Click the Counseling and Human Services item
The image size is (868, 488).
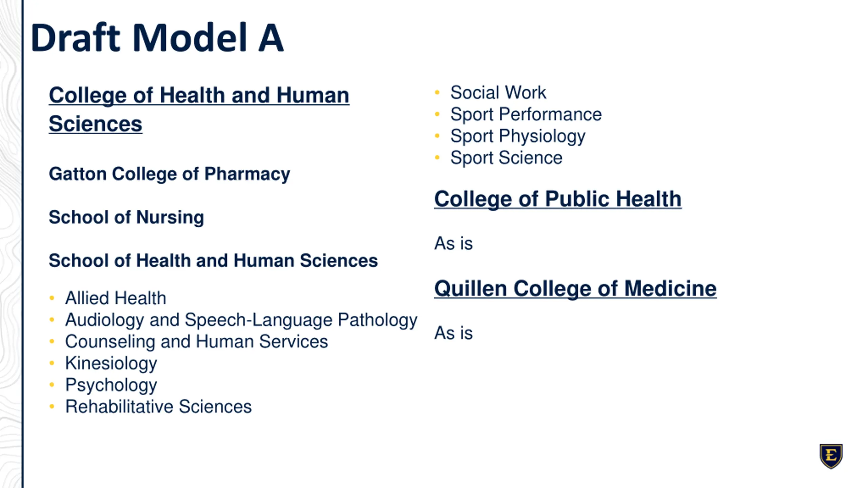tap(197, 342)
